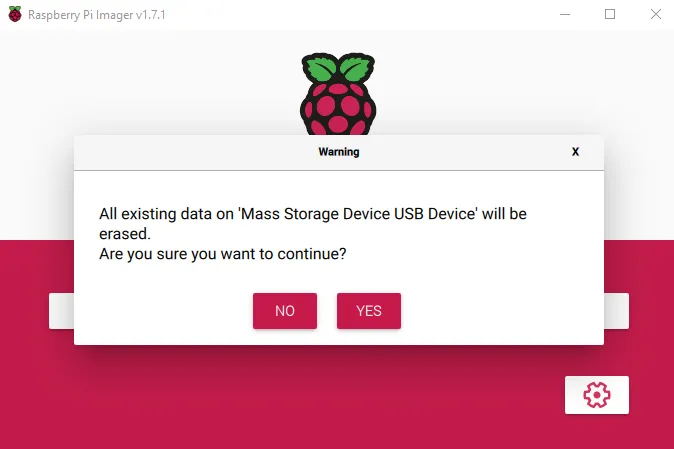
Task: Click 'Mass Storage Device USB Device' in message
Action: point(358,214)
